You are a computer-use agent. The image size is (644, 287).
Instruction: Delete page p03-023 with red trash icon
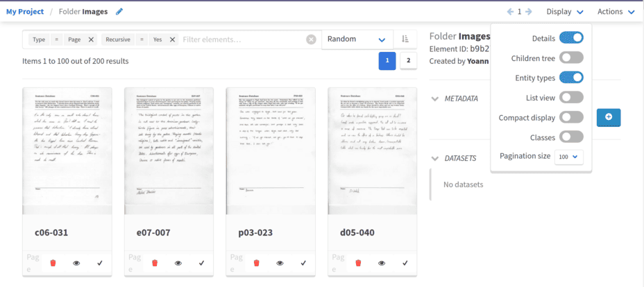coord(256,263)
